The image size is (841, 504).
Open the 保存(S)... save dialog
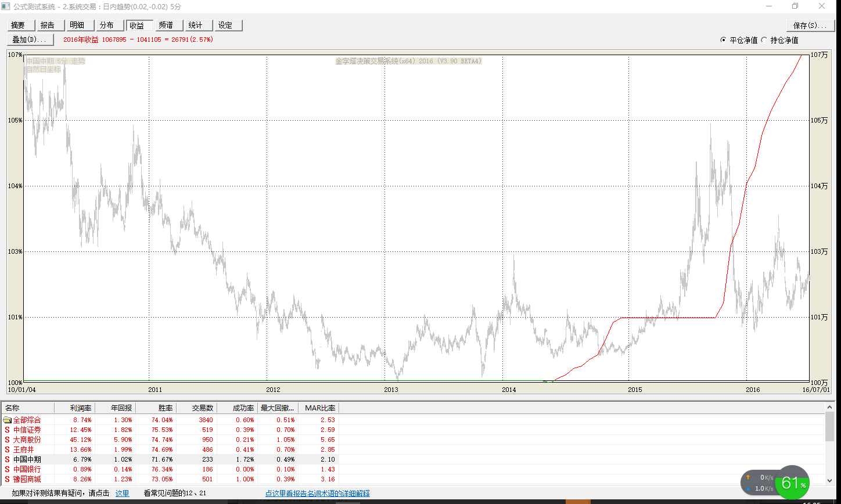tap(810, 26)
